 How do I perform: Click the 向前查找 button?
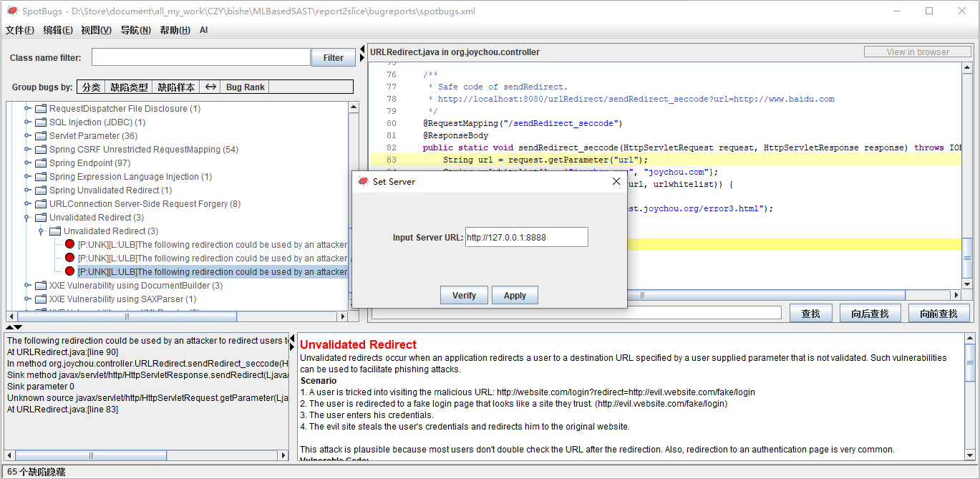point(938,314)
